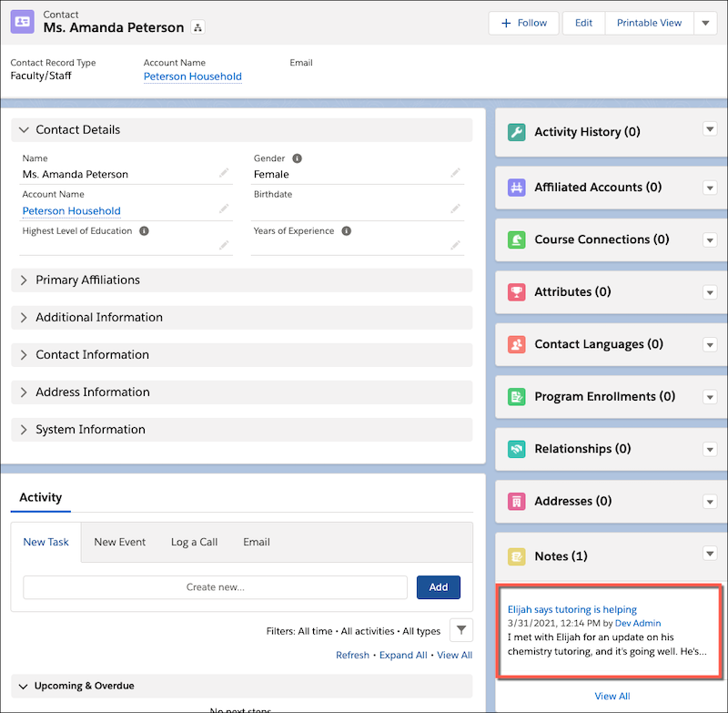Click the Course Connections icon
This screenshot has height=713, width=728.
[x=516, y=240]
